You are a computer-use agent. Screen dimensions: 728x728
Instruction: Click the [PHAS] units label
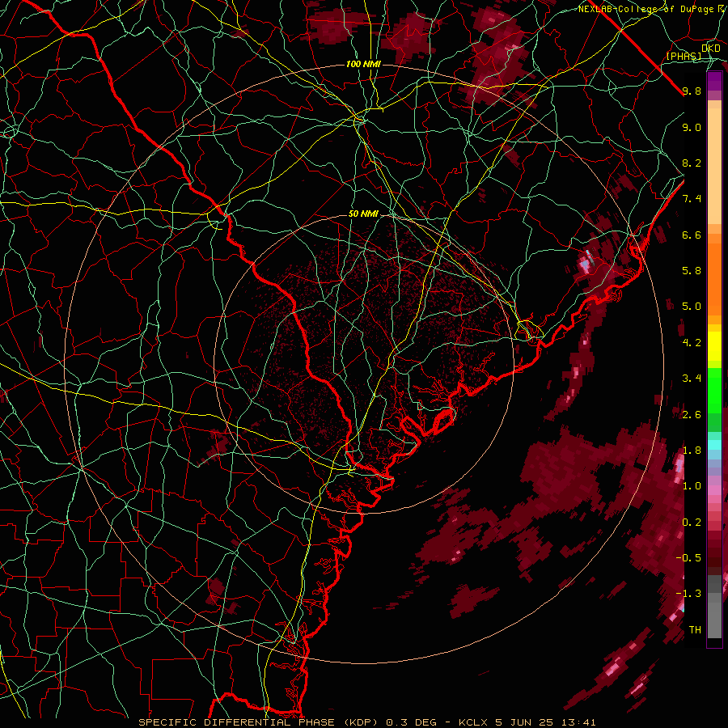684,56
